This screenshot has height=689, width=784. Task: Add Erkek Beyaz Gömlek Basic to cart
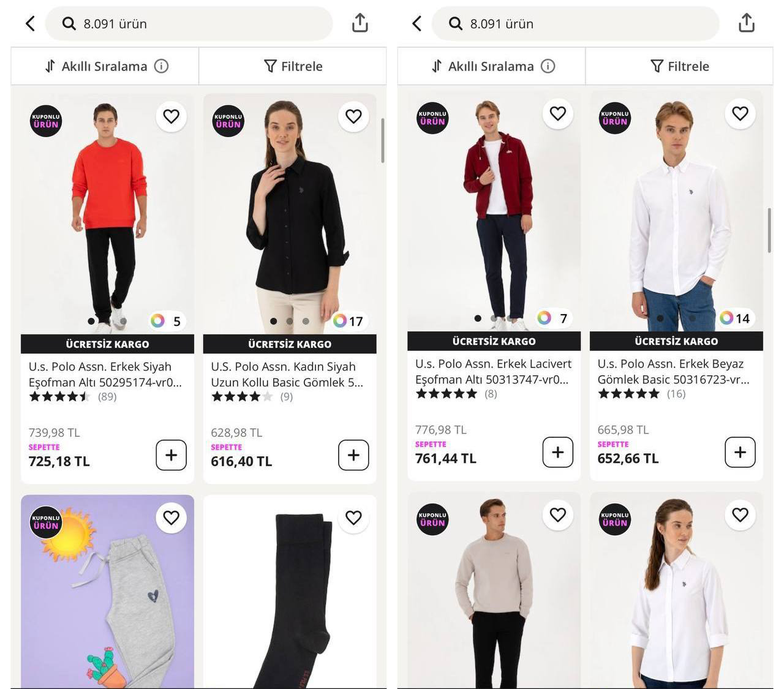[740, 453]
